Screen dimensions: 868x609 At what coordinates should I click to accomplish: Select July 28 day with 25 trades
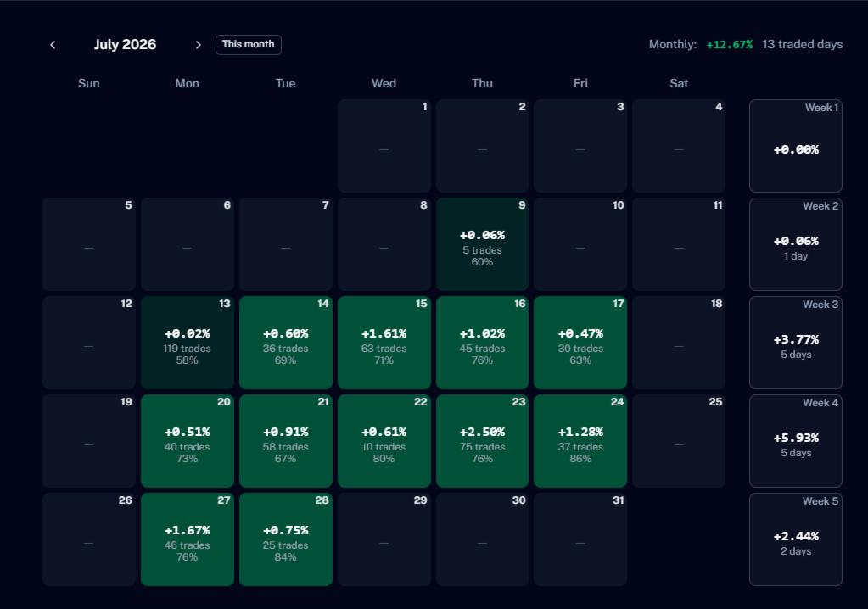(x=286, y=539)
